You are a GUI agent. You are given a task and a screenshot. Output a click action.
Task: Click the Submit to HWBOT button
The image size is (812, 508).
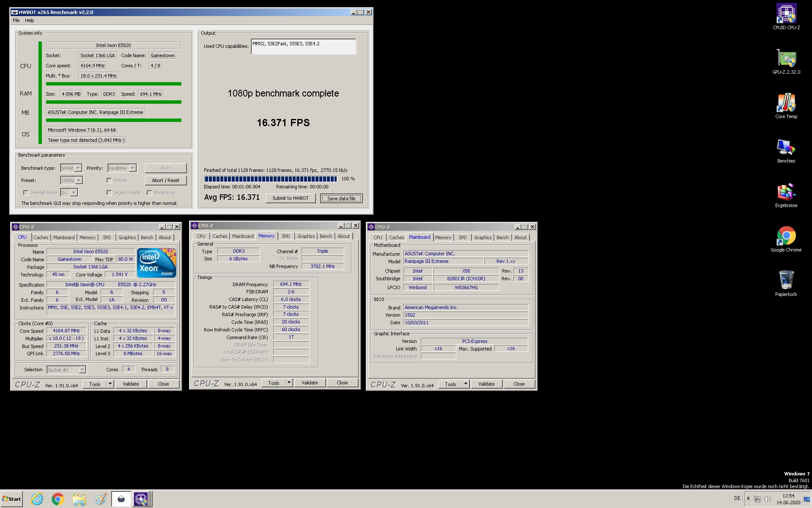tap(291, 198)
